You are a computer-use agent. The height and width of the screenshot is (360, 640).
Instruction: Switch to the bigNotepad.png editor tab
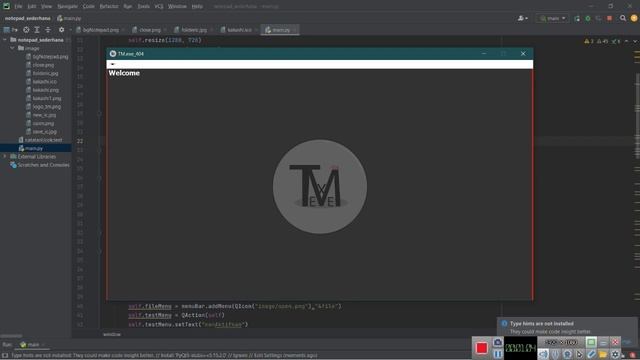(x=100, y=30)
